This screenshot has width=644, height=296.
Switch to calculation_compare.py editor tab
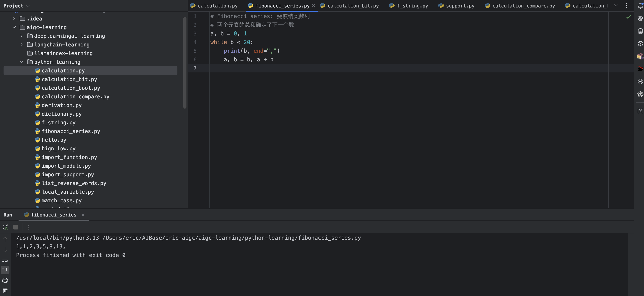pyautogui.click(x=520, y=6)
